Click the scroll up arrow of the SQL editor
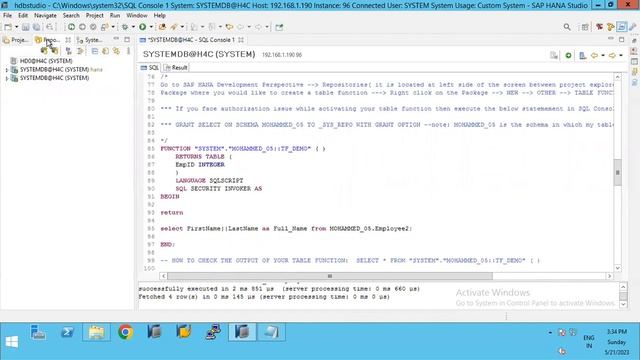 618,77
